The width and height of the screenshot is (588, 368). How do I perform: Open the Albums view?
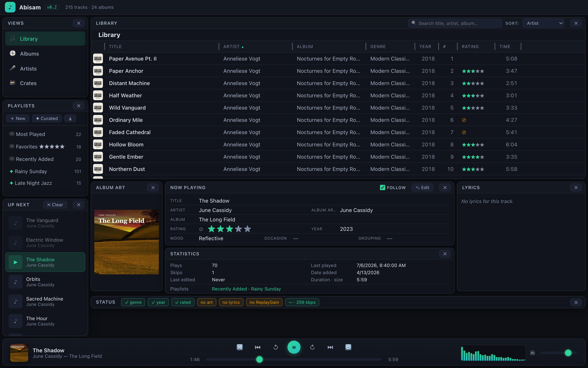tap(45, 54)
